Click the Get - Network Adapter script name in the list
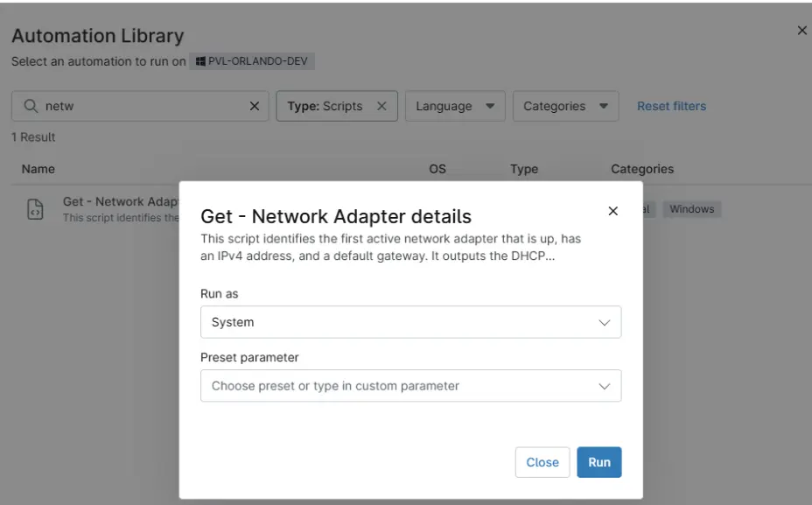Image resolution: width=812 pixels, height=505 pixels. [x=120, y=202]
